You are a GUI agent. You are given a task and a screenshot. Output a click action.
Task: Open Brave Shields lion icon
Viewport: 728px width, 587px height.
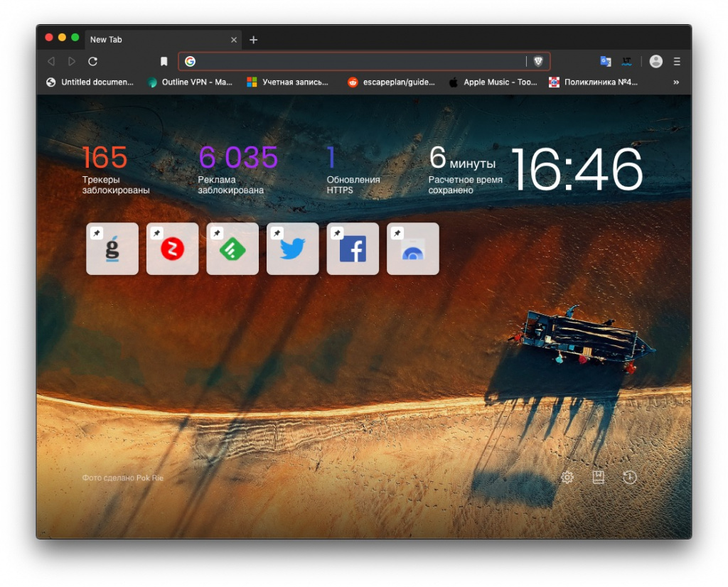click(538, 61)
